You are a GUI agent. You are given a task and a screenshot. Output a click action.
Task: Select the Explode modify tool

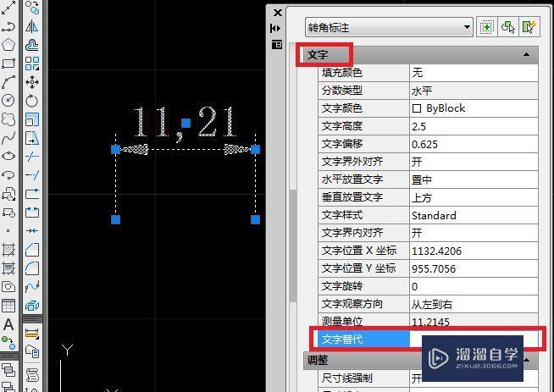pyautogui.click(x=32, y=306)
